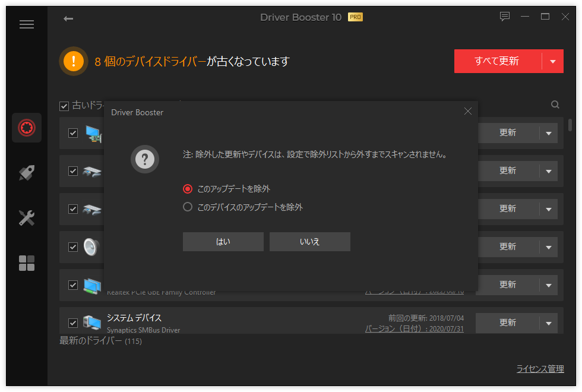This screenshot has width=582, height=392.
Task: Close the Driver Booster exclusion dialog
Action: 468,112
